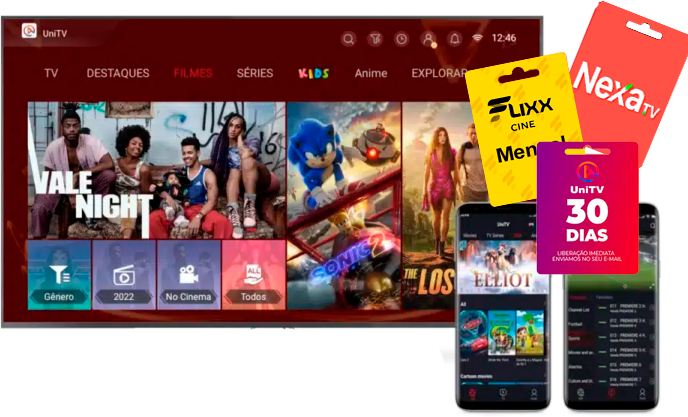Select the FILMES tab
The image size is (688, 417).
192,73
